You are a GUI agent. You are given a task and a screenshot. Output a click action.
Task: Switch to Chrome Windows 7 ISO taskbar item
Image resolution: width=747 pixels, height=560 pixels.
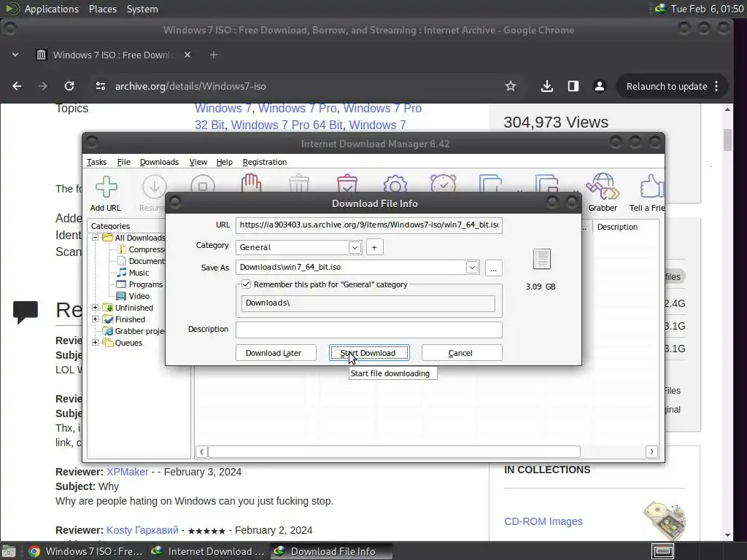86,551
